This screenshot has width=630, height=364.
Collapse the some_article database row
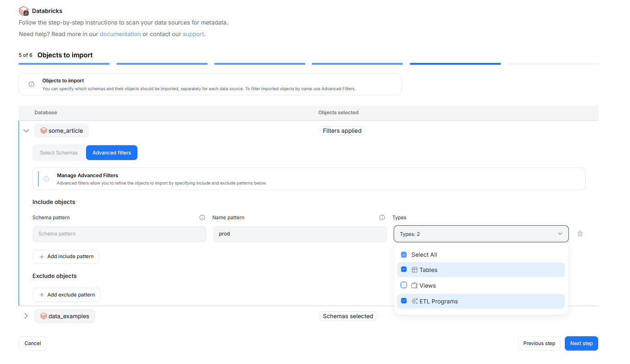click(26, 131)
